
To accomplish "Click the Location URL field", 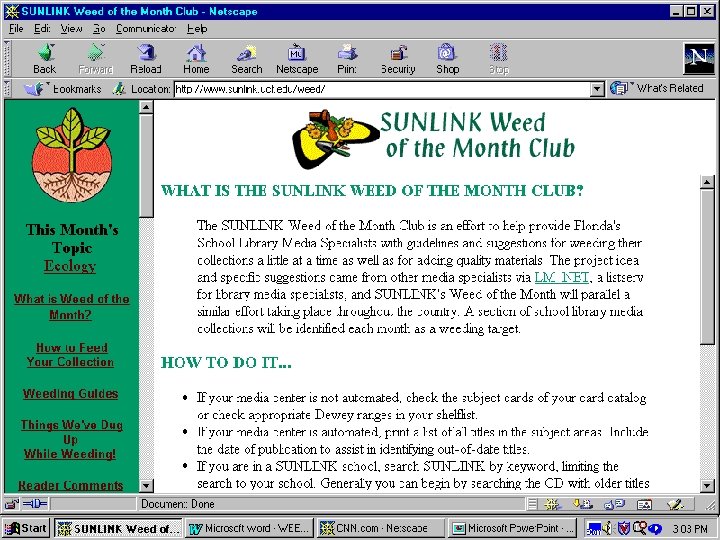I will pyautogui.click(x=382, y=89).
